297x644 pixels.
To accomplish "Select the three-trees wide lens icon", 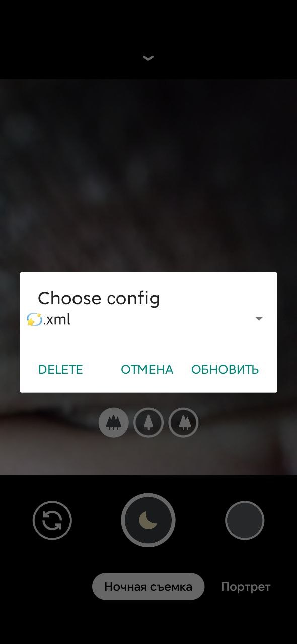I will pyautogui.click(x=114, y=422).
